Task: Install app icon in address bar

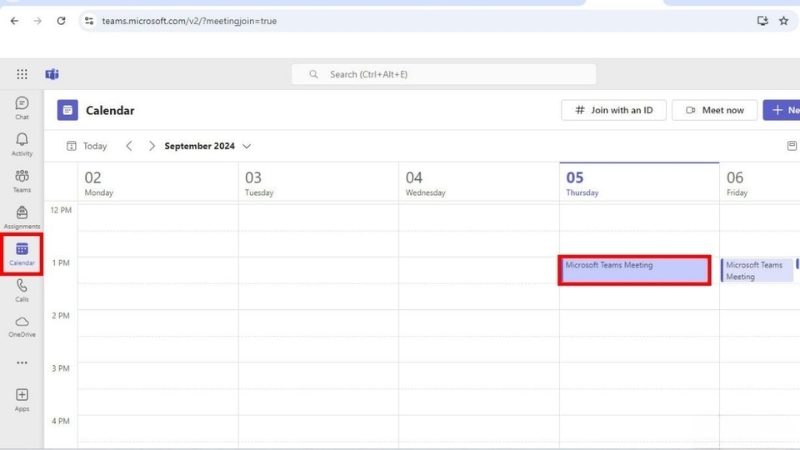Action: tap(762, 21)
